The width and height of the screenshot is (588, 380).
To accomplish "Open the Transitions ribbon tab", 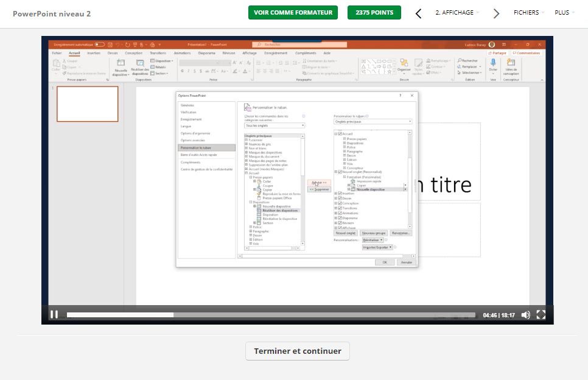I will tap(158, 53).
